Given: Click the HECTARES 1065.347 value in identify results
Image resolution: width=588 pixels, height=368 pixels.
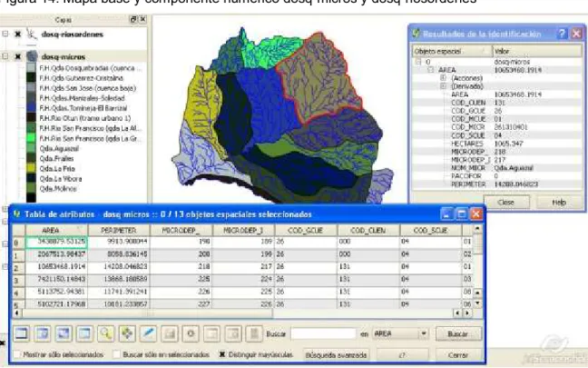Looking at the screenshot, I should 508,144.
